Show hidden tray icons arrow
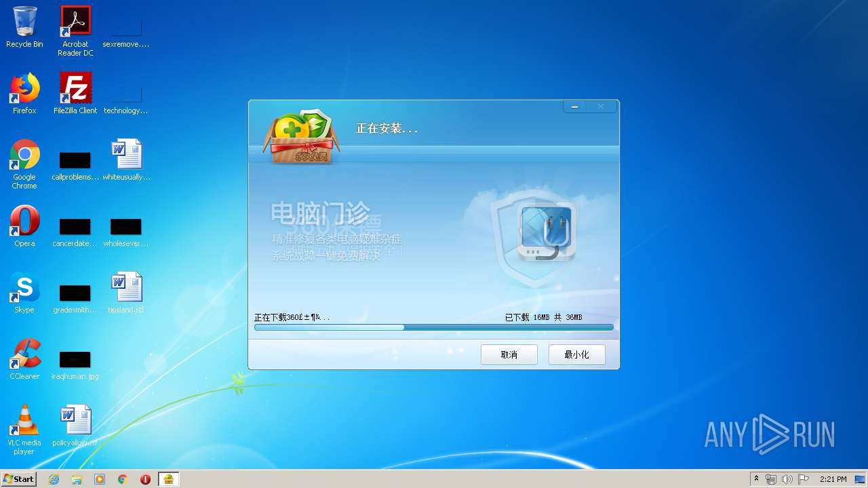This screenshot has width=868, height=488. click(x=757, y=479)
